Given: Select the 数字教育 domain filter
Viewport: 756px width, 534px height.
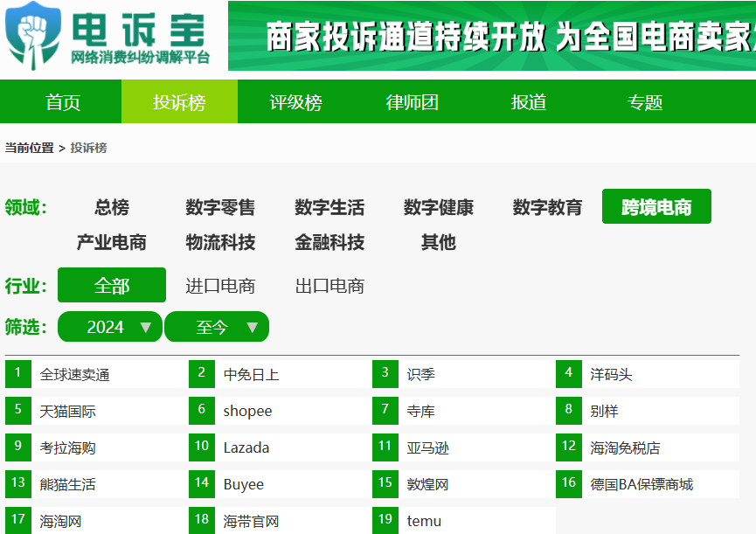Looking at the screenshot, I should tap(547, 207).
